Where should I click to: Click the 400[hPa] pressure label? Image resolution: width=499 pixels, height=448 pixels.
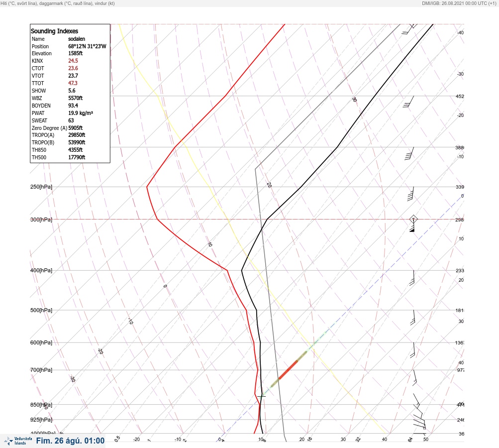coord(41,270)
